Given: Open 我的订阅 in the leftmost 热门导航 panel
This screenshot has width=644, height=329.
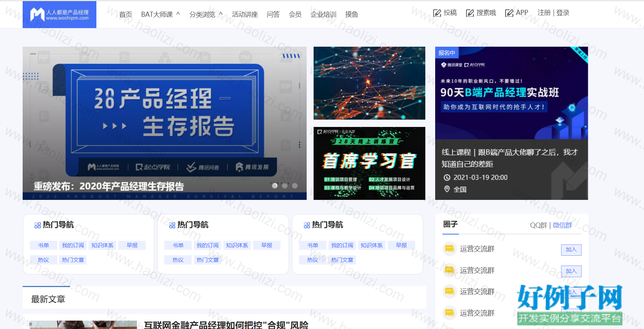Looking at the screenshot, I should point(73,245).
